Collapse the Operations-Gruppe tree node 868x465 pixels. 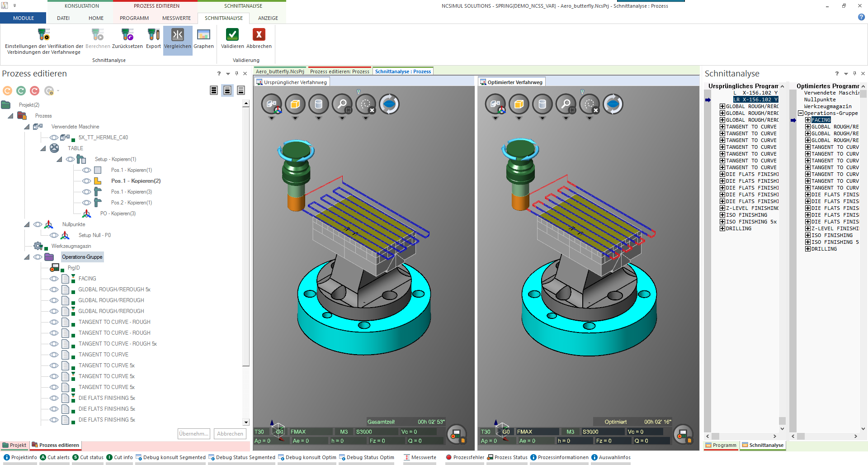[x=27, y=257]
